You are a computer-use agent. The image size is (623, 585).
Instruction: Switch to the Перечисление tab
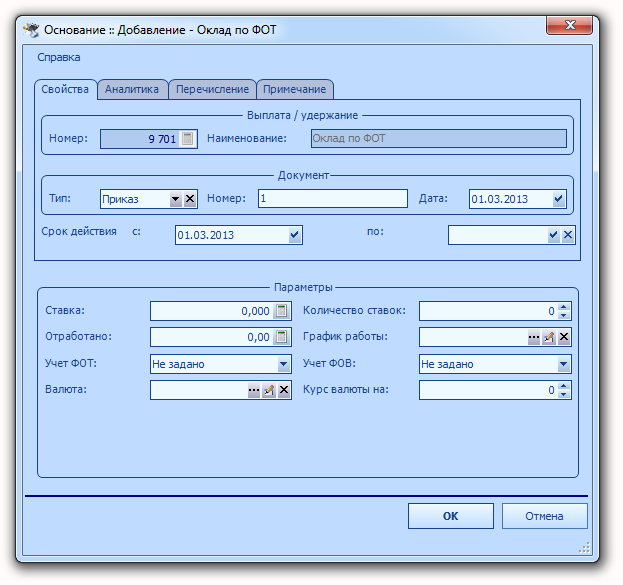pyautogui.click(x=213, y=89)
